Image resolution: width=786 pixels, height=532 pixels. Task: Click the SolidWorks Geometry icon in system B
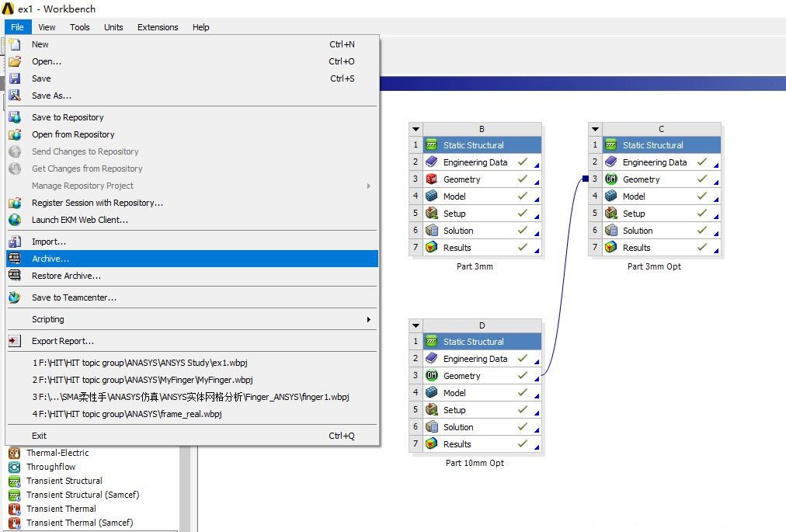coord(432,179)
